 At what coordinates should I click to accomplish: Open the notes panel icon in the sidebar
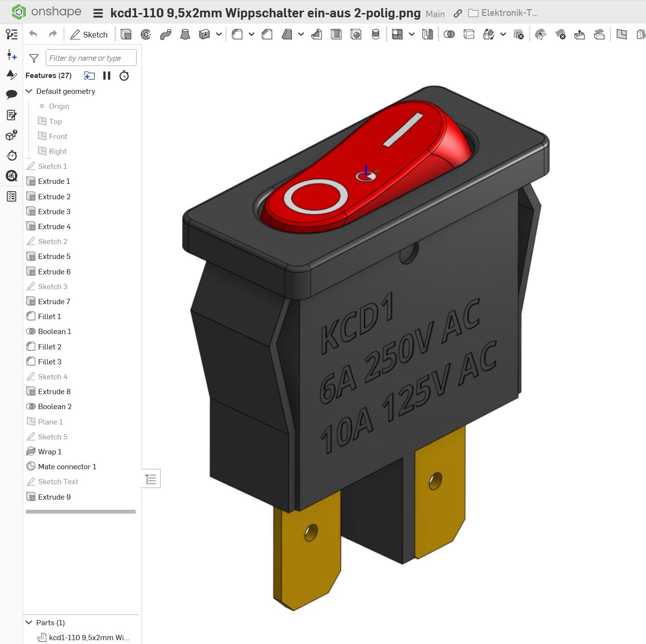[x=12, y=115]
